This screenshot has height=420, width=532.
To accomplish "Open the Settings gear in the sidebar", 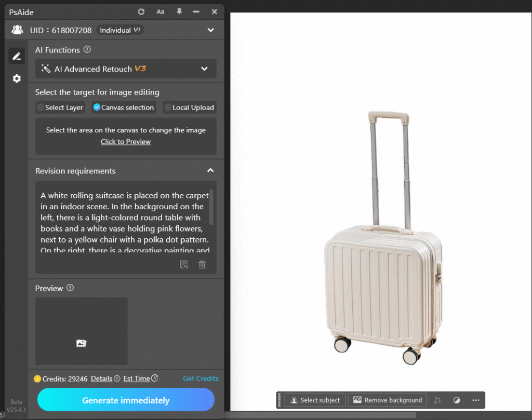I will point(17,78).
